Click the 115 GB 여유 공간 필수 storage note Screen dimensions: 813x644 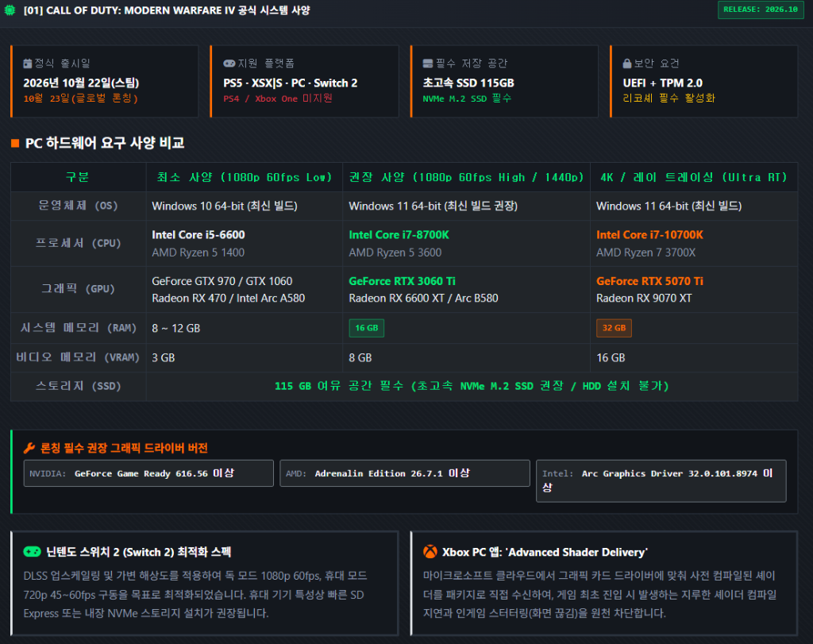(x=472, y=386)
